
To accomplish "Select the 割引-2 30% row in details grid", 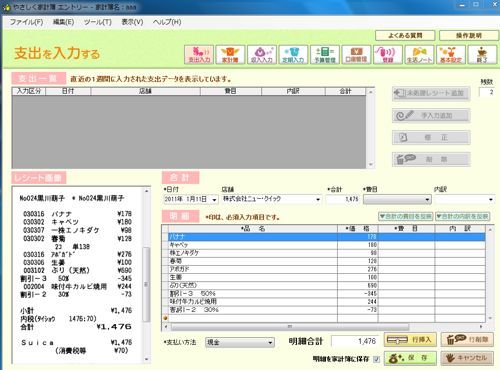I will click(327, 310).
